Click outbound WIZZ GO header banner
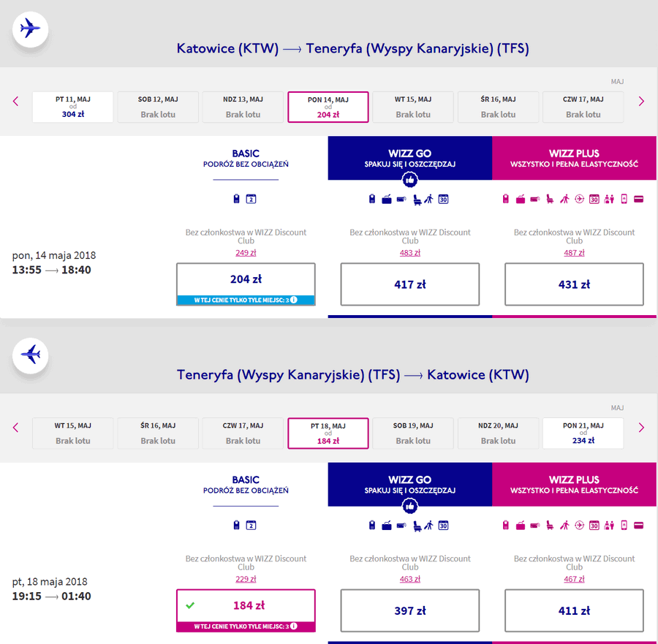The image size is (658, 644). (x=410, y=158)
